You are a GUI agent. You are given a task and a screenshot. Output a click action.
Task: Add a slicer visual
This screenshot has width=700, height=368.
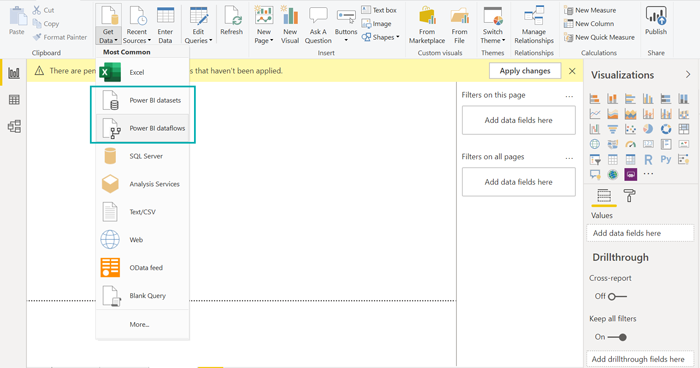pos(595,159)
